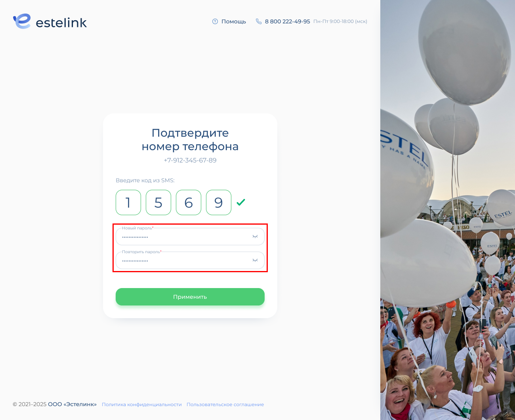Open Пользовательское соглашение link
Viewport: 515px width, 420px height.
[x=225, y=405]
